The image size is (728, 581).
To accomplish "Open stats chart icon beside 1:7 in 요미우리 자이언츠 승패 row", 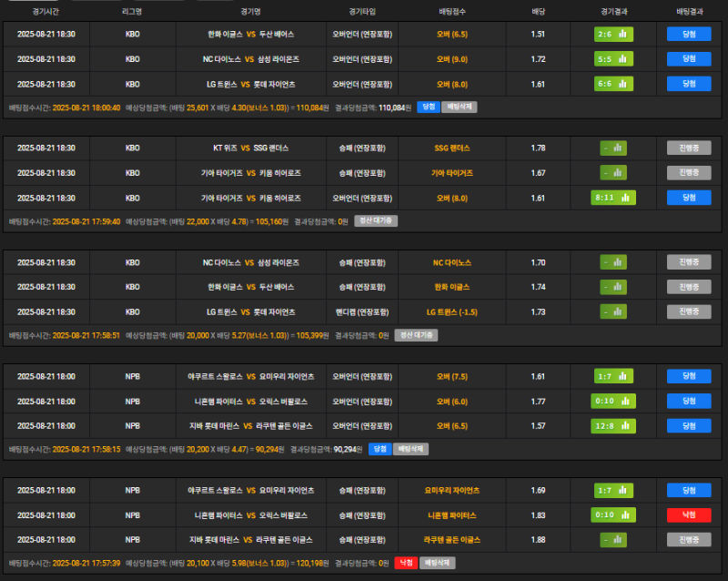I will tap(622, 490).
